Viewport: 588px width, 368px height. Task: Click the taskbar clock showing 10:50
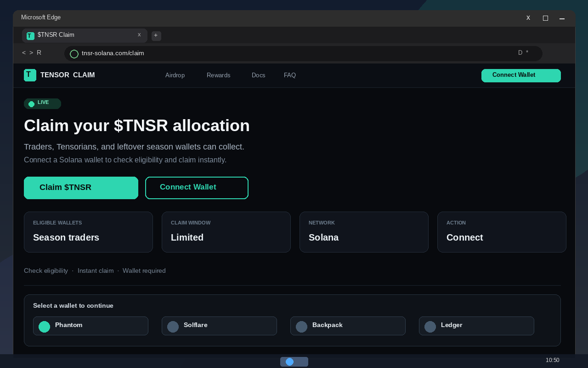click(x=552, y=360)
